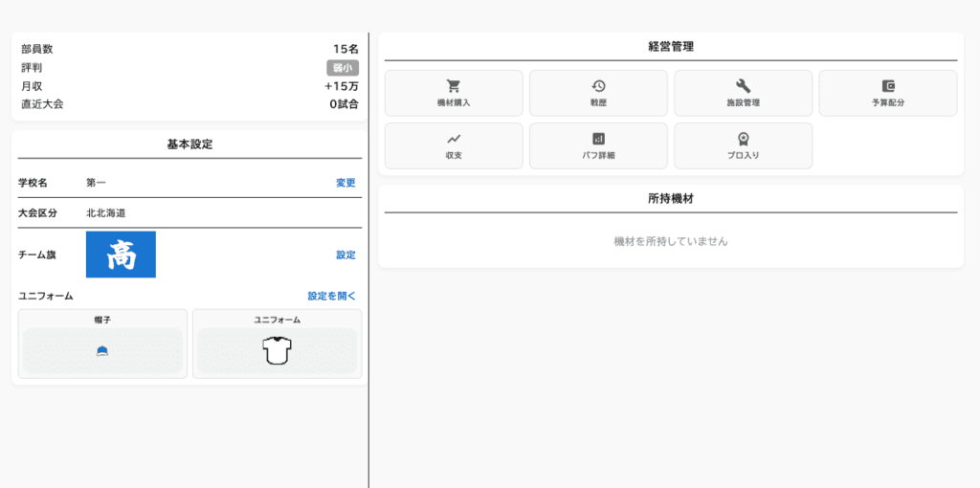This screenshot has height=488, width=980.
Task: Expand uniform options via 設定を開く
Action: coord(331,297)
